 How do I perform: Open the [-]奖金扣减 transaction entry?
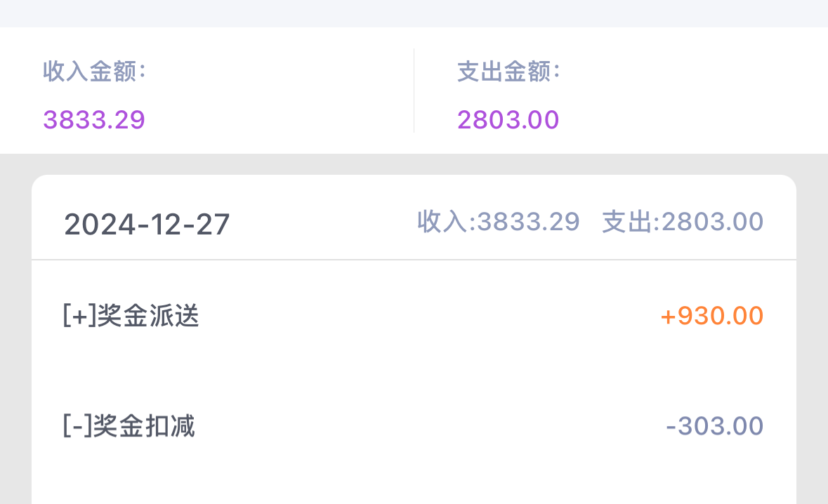coord(129,426)
